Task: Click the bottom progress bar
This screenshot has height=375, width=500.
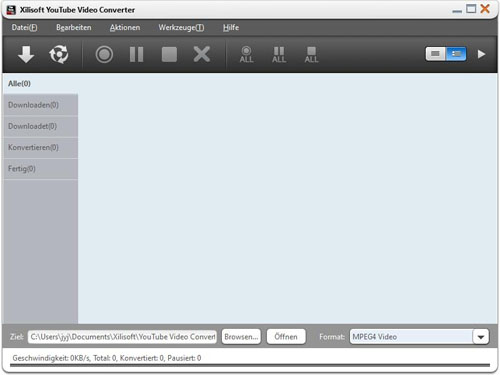Action: [250, 366]
